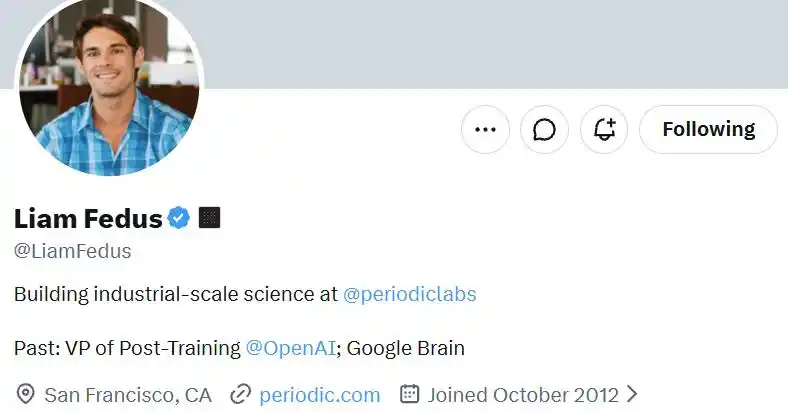Click the gray header banner area
The image size is (788, 412).
495,44
